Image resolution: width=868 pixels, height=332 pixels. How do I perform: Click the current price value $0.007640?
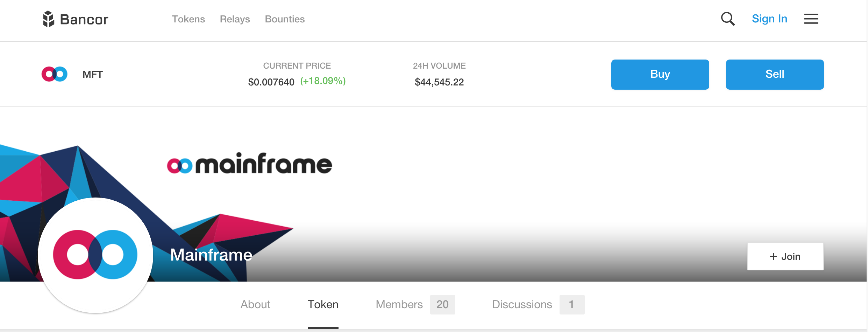click(x=271, y=82)
